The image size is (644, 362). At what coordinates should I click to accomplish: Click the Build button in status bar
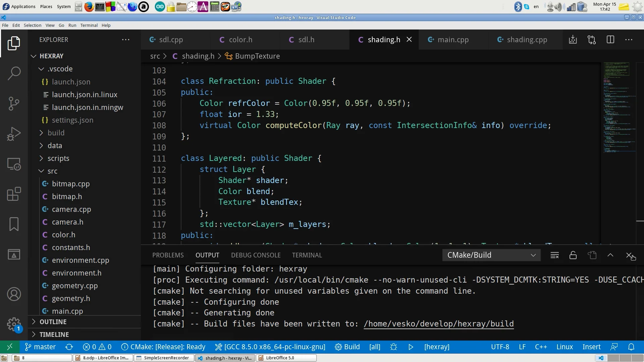tap(347, 347)
